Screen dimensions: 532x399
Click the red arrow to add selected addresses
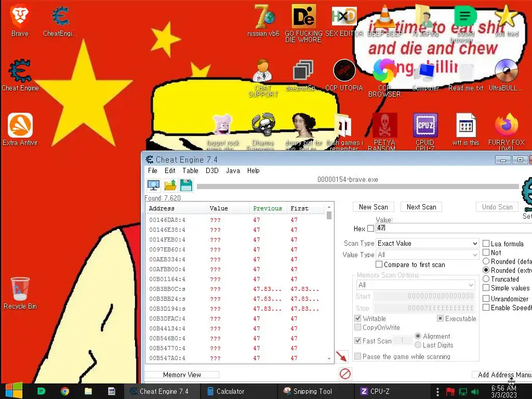coord(342,356)
